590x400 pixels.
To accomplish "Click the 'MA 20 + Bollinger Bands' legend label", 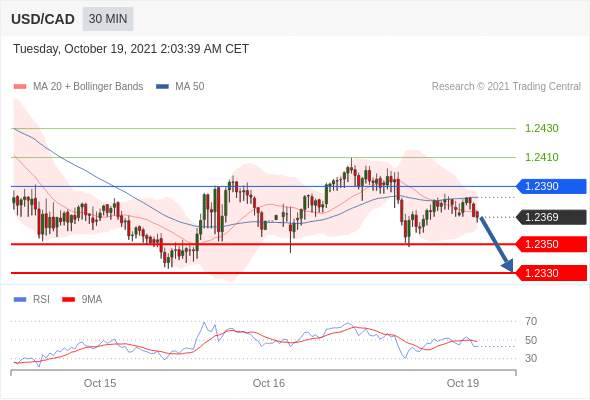I will 88,87.
